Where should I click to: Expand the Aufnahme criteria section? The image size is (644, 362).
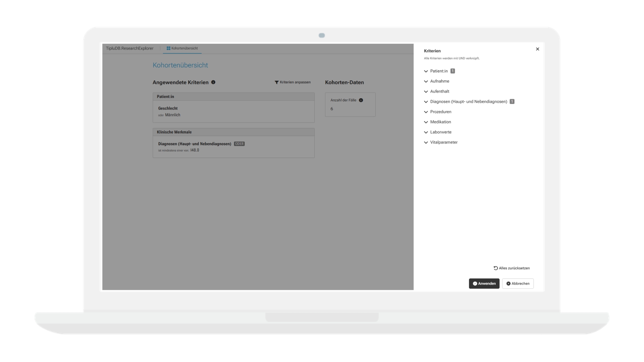coord(436,81)
